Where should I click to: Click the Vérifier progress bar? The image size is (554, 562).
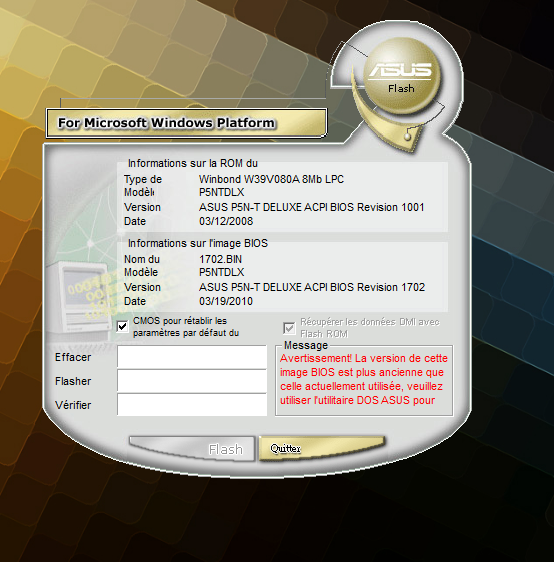(x=192, y=405)
